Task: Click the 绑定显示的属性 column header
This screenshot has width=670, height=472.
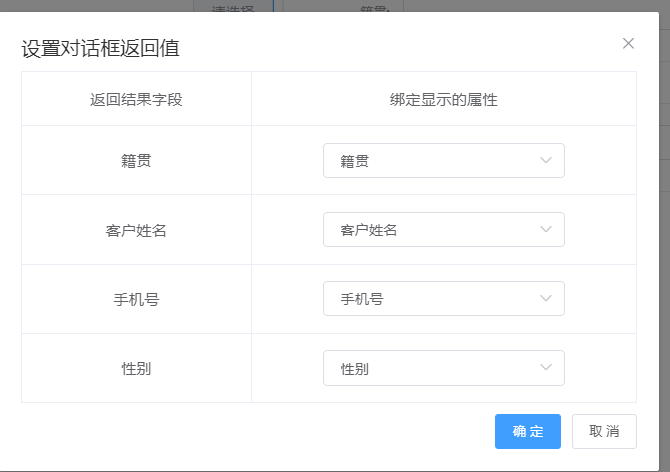Action: pyautogui.click(x=443, y=99)
